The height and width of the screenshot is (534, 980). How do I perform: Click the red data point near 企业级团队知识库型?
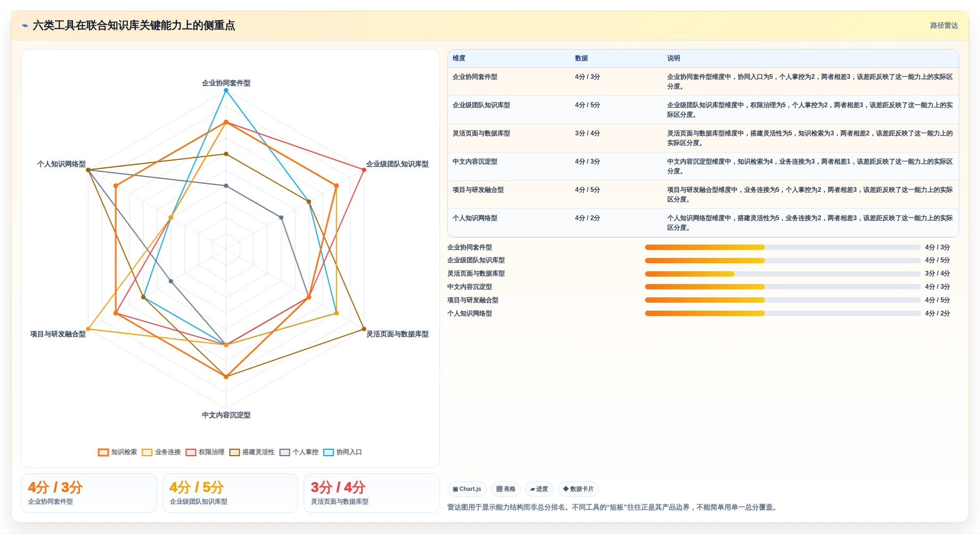click(x=364, y=170)
